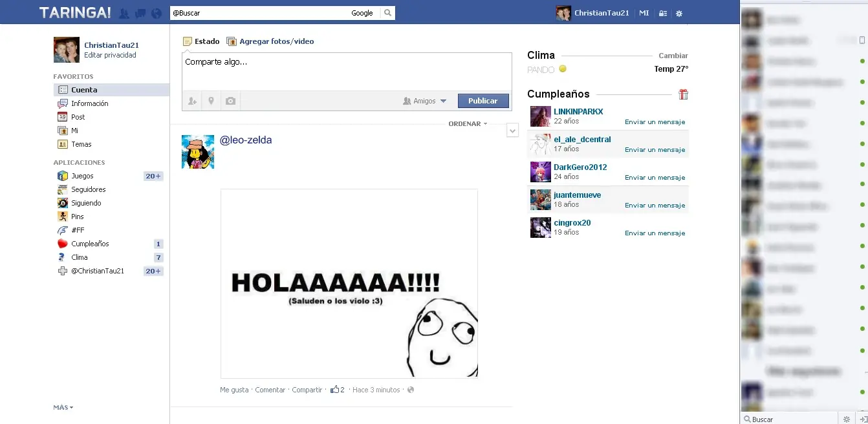Open chat sidebar options gear
868x424 pixels.
(847, 419)
